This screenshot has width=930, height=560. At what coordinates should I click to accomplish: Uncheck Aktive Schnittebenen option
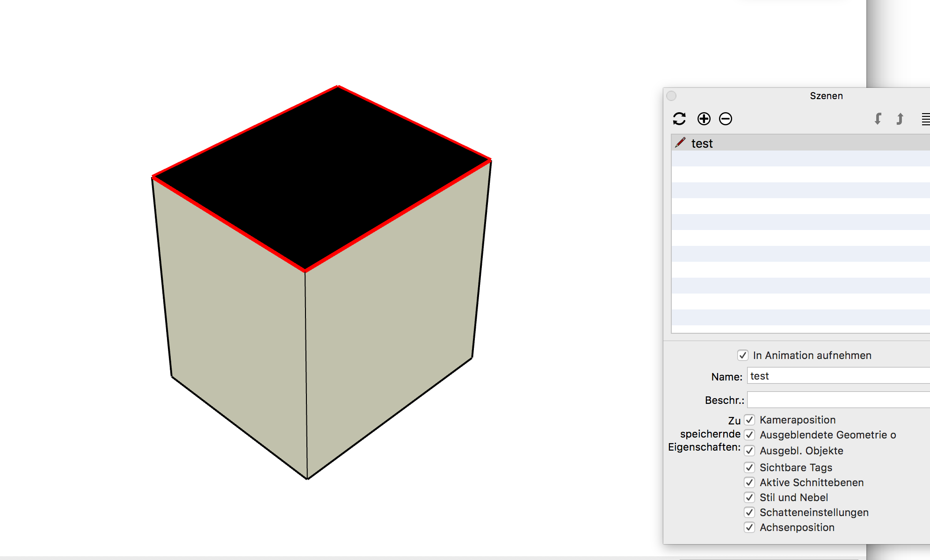749,482
